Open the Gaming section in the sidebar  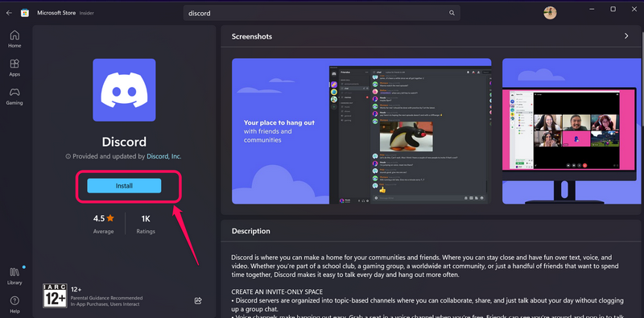tap(14, 97)
